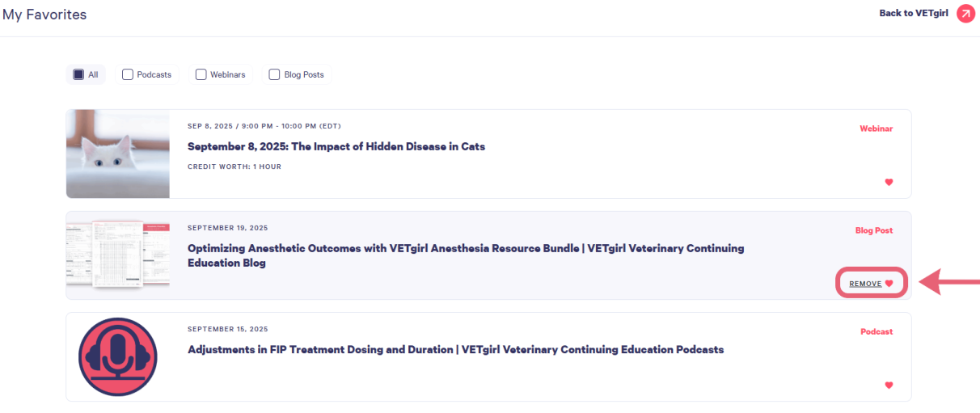Tick the Blog Posts filter checkbox

pos(275,74)
